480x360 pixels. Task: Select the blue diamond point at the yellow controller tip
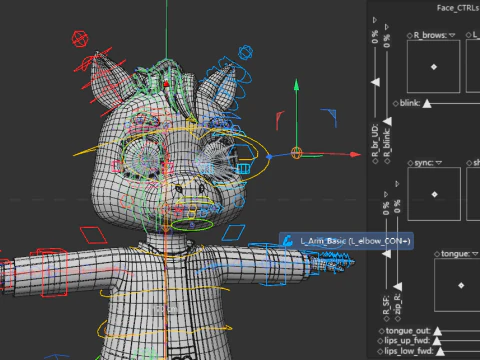coord(269,156)
